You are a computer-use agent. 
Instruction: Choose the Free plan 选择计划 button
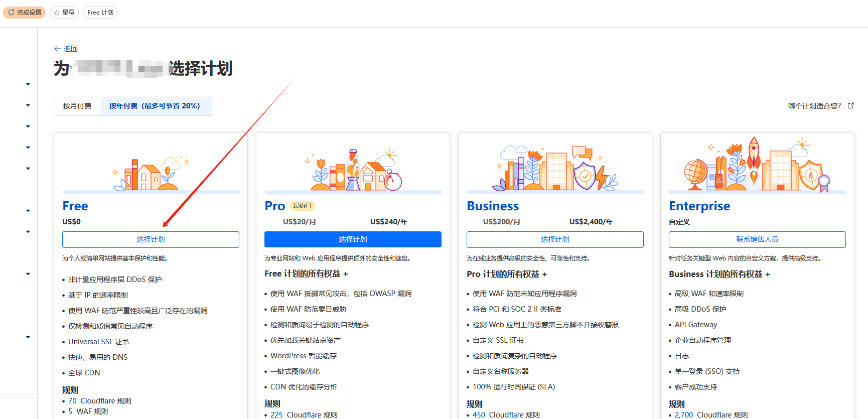click(151, 239)
